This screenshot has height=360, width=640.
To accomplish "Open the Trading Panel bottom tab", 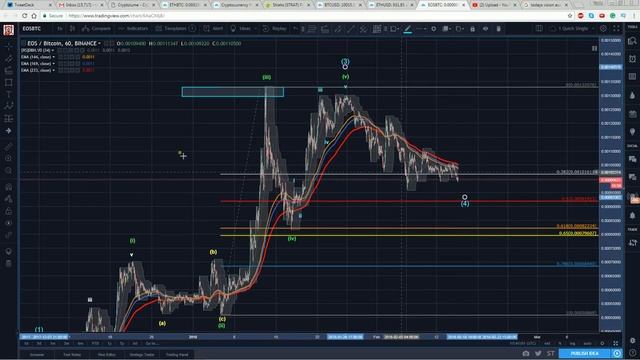I will 177,355.
